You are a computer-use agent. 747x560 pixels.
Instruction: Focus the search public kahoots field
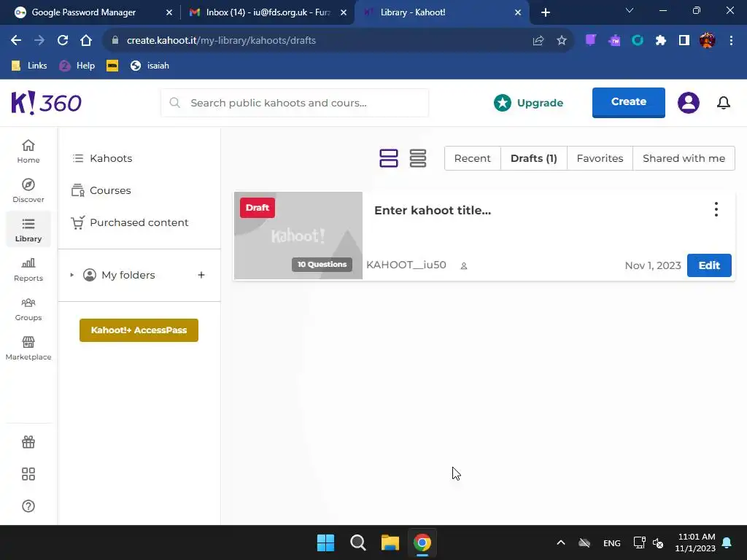point(295,103)
